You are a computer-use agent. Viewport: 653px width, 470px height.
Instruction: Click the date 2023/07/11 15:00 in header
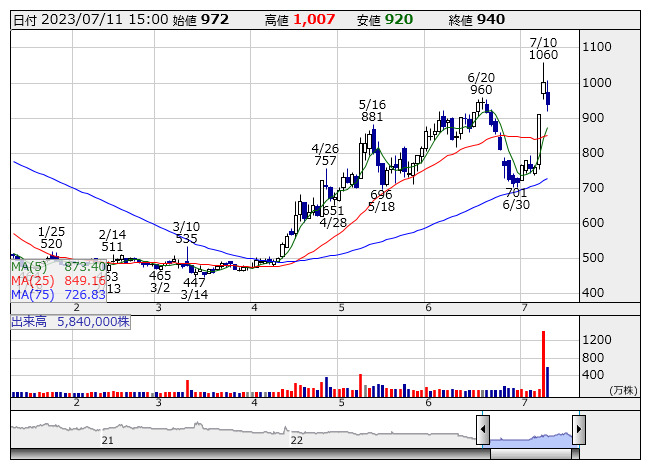[91, 20]
